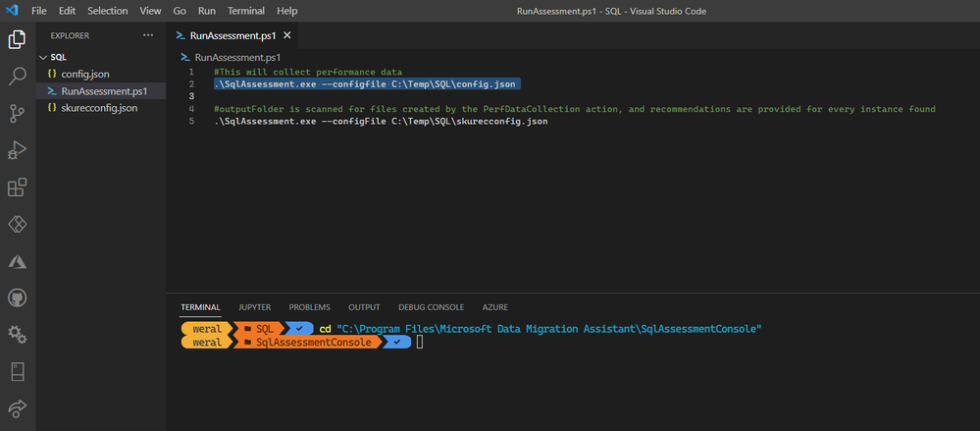Close the RunAssessment.ps1 editor tab

click(286, 35)
